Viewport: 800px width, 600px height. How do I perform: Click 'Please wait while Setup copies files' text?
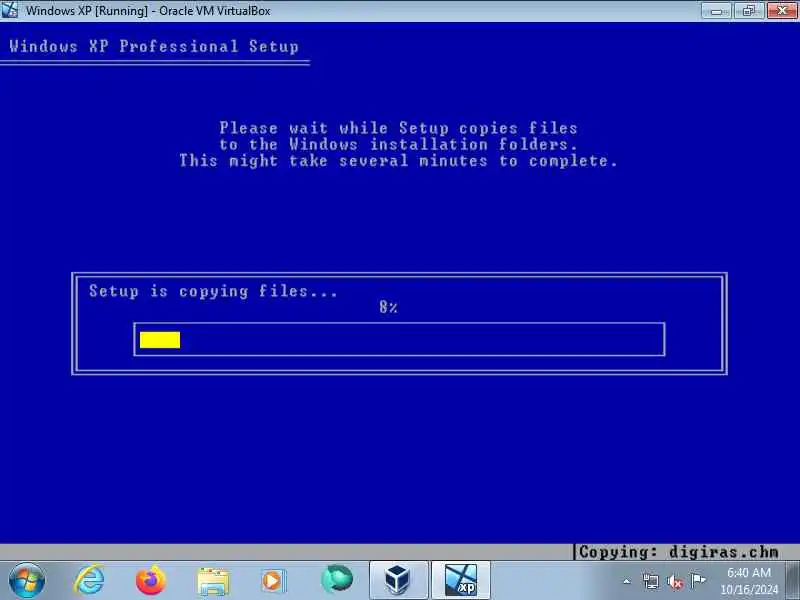click(398, 128)
